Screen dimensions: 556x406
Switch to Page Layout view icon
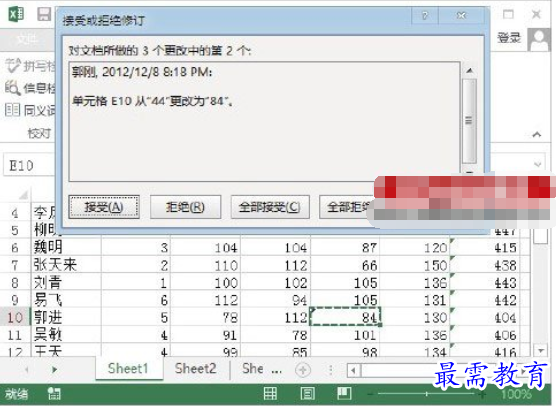[307, 394]
